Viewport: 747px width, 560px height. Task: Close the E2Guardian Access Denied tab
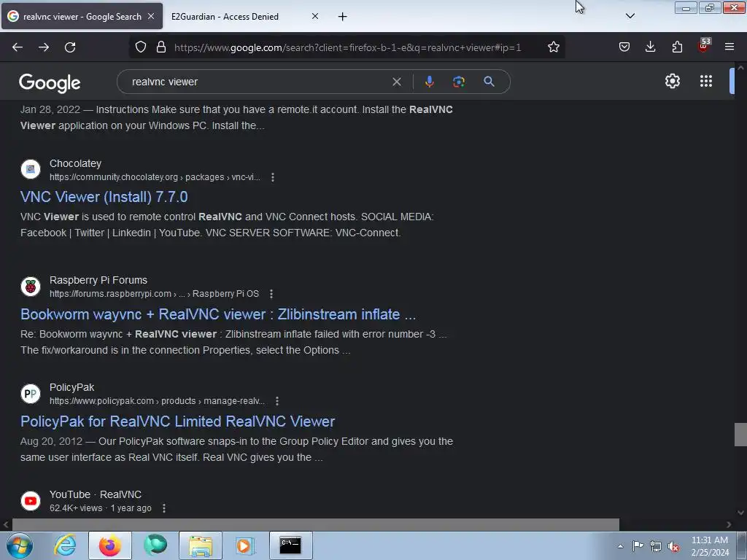click(315, 16)
